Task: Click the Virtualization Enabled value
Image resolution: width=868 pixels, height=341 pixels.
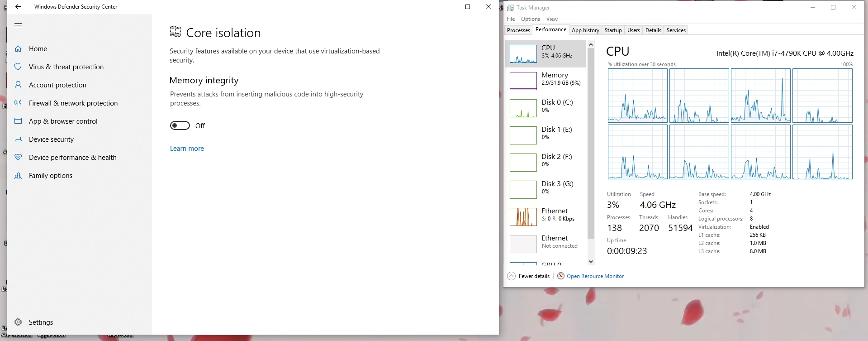Action: 759,227
